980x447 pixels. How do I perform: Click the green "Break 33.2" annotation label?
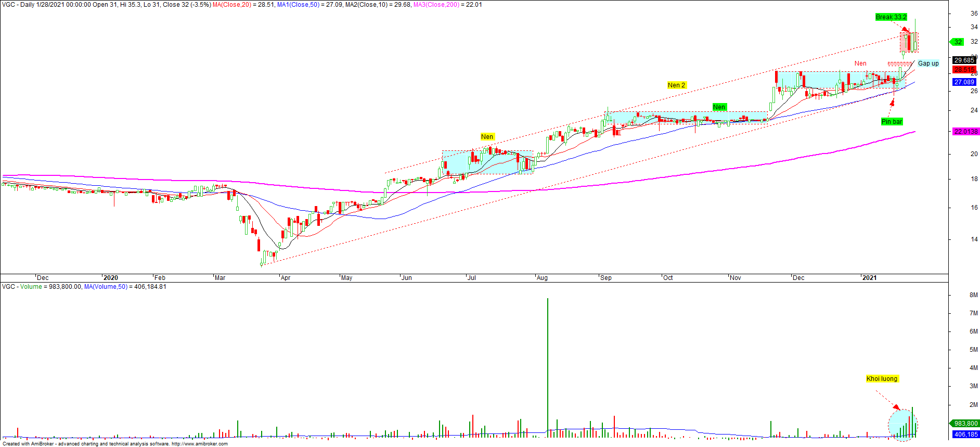(891, 17)
